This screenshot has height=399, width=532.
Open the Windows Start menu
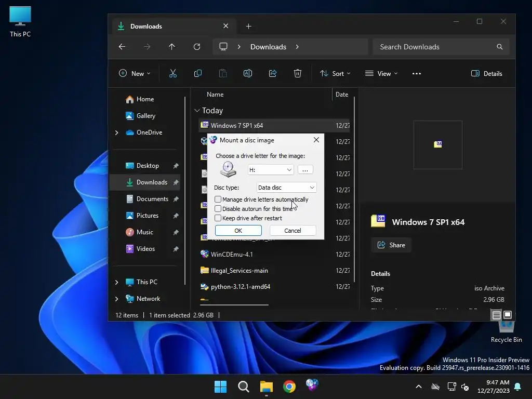click(220, 387)
